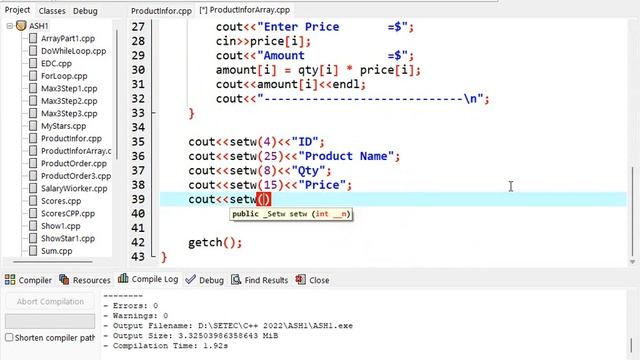The height and width of the screenshot is (360, 640).
Task: Click line number 39 in the gutter
Action: tap(138, 200)
